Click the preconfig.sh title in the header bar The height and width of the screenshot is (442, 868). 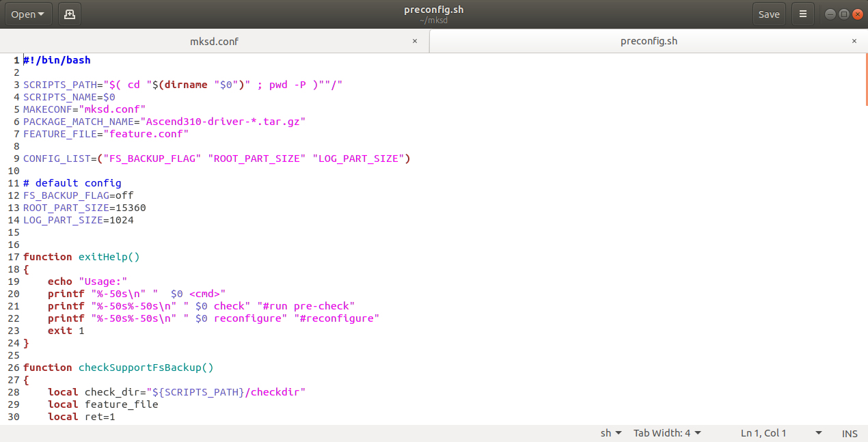click(x=434, y=10)
